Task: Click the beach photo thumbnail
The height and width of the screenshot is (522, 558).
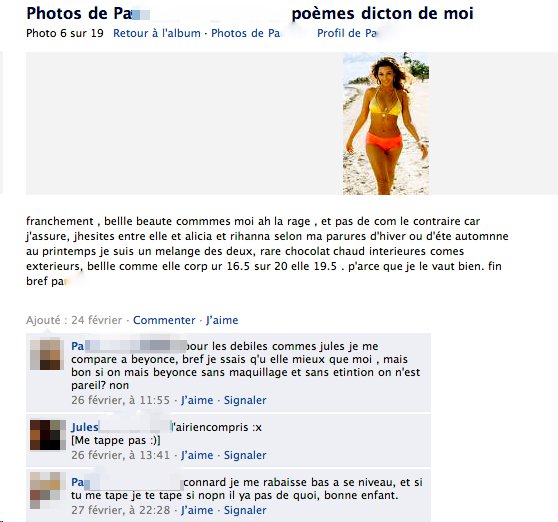Action: click(x=386, y=123)
